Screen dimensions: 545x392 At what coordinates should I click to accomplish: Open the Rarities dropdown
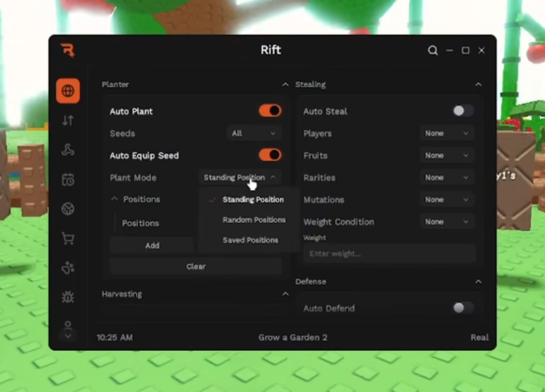pyautogui.click(x=447, y=178)
